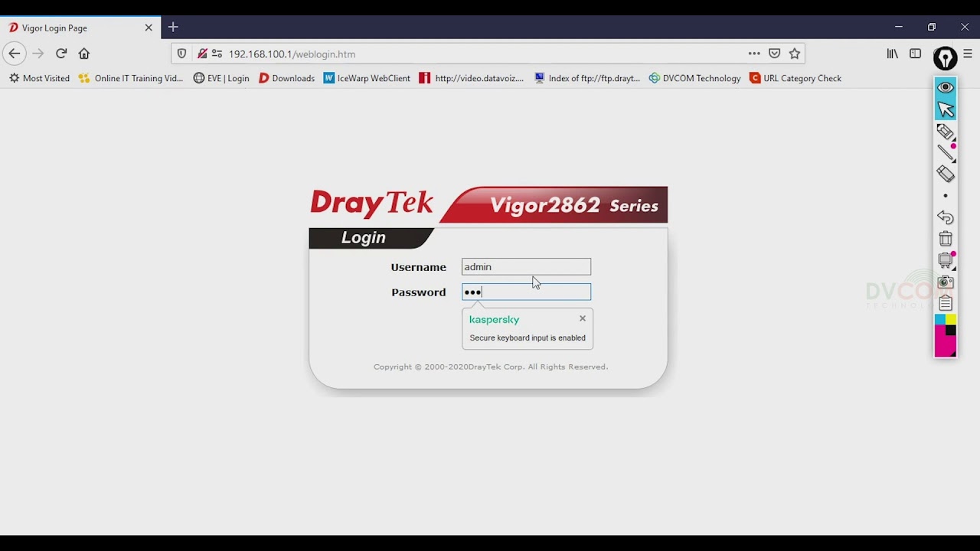This screenshot has height=551, width=980.
Task: Pick the cyan color swatch
Action: coord(939,319)
